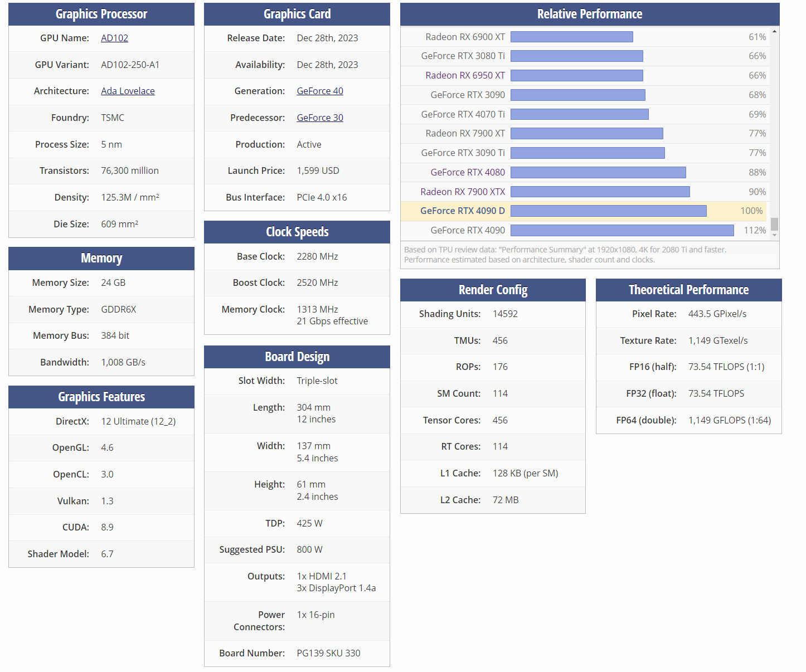Click the Production status Active

[x=309, y=144]
